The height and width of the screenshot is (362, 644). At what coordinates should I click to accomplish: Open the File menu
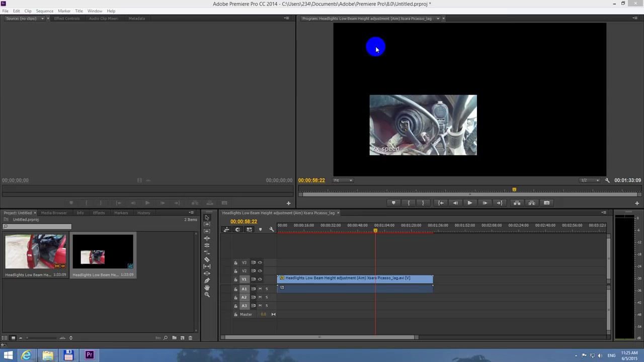(5, 11)
